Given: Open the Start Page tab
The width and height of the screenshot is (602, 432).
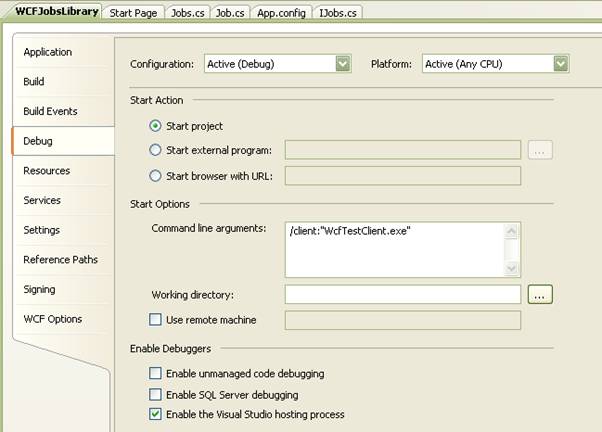Looking at the screenshot, I should point(133,13).
